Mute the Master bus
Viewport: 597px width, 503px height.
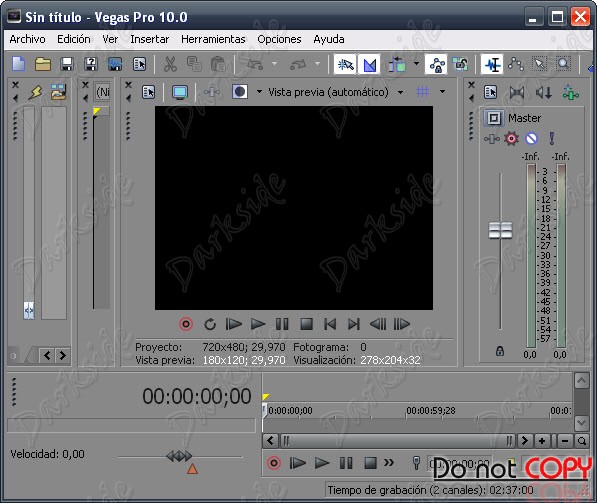pos(532,138)
